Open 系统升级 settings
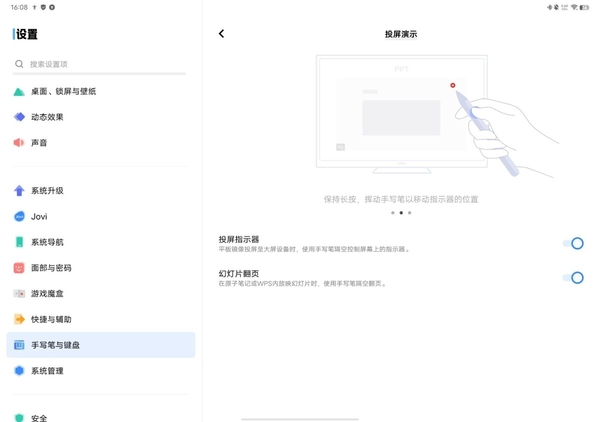This screenshot has height=422, width=600. (101, 191)
